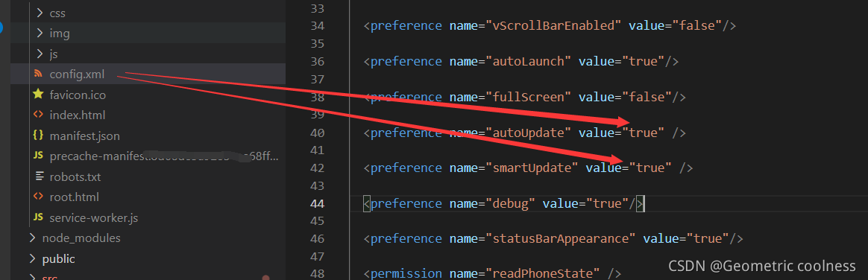Viewport: 868px width, 280px height.
Task: Click the JS icon beside service-worker.js
Action: [x=38, y=217]
